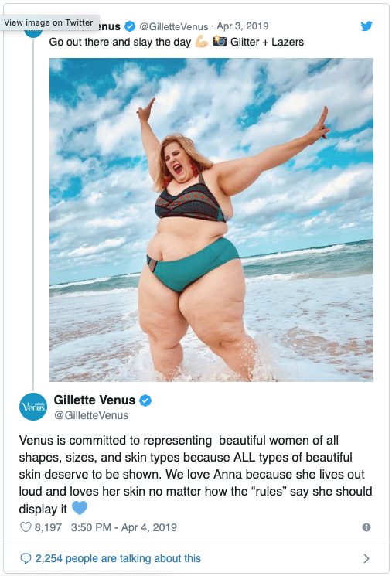The width and height of the screenshot is (392, 576).
Task: Click the info circle icon near timestamp
Action: 366,527
